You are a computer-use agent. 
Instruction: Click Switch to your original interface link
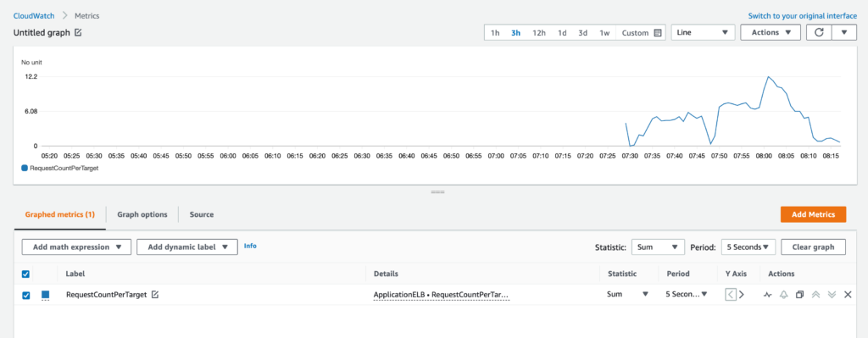(x=802, y=16)
